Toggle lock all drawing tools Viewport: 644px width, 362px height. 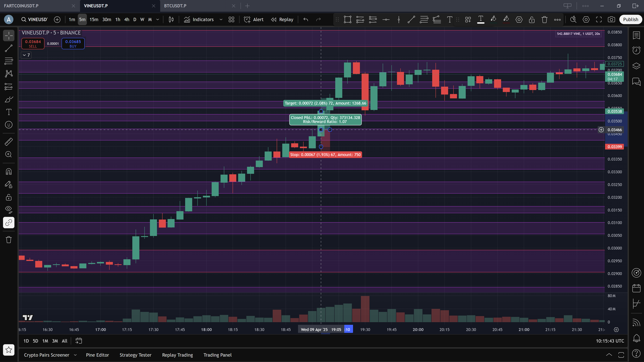click(x=9, y=197)
